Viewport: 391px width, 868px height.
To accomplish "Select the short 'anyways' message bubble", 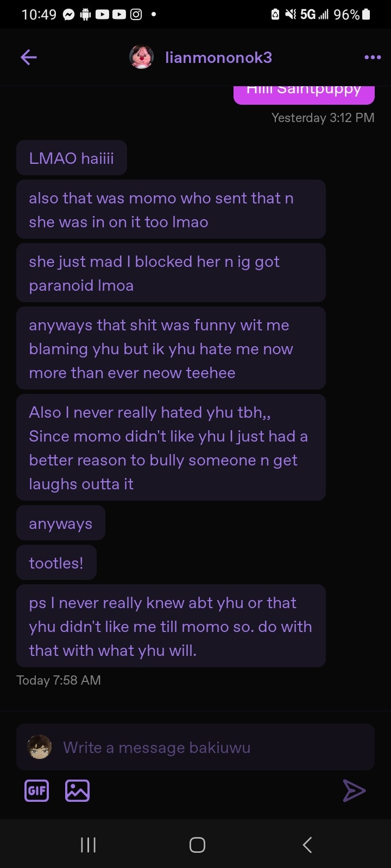I will (61, 523).
